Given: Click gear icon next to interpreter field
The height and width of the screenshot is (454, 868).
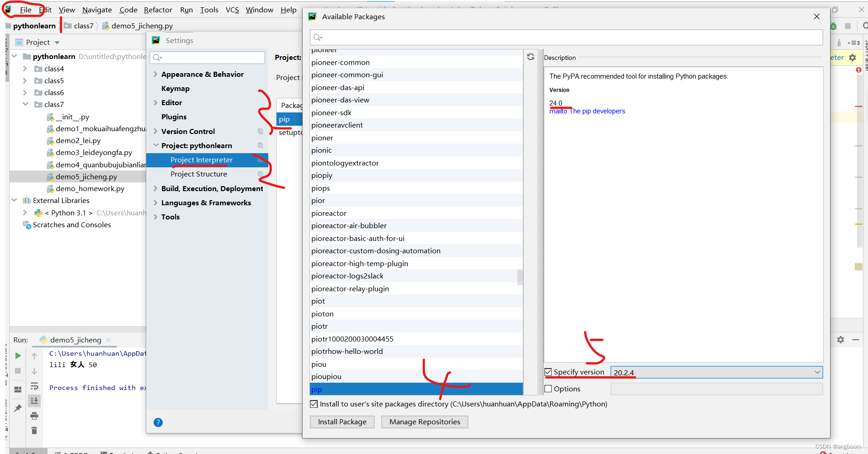Looking at the screenshot, I should tap(852, 58).
